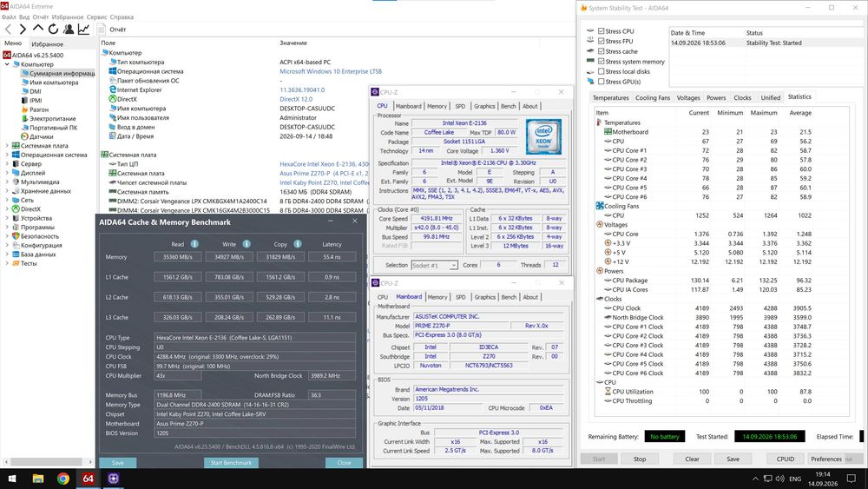This screenshot has height=489, width=868.
Task: Show hidden tray icons chevron
Action: pyautogui.click(x=756, y=479)
